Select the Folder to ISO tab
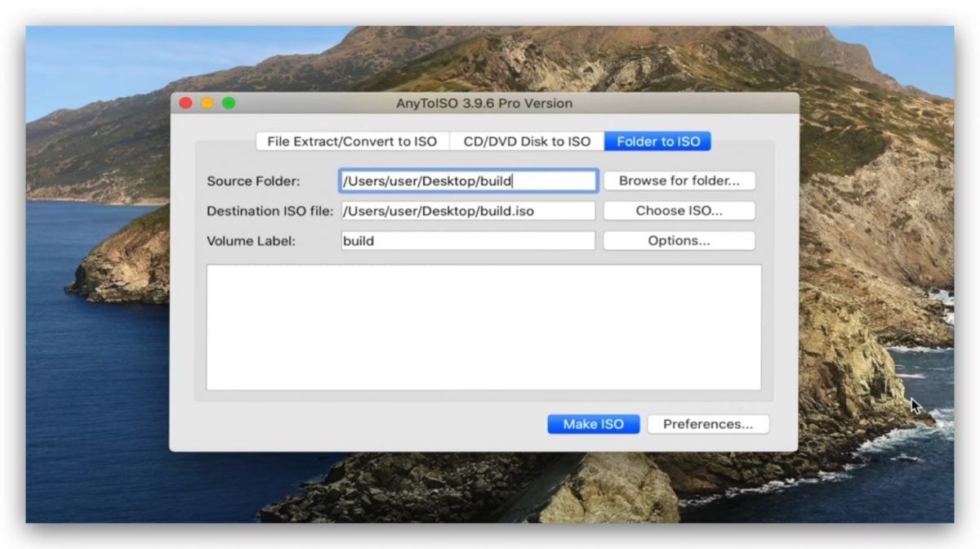This screenshot has height=549, width=980. click(x=658, y=141)
